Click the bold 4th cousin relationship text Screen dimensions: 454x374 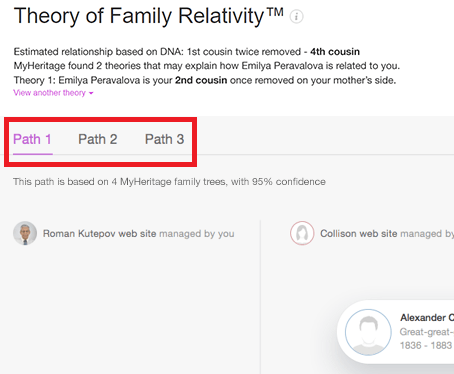335,52
